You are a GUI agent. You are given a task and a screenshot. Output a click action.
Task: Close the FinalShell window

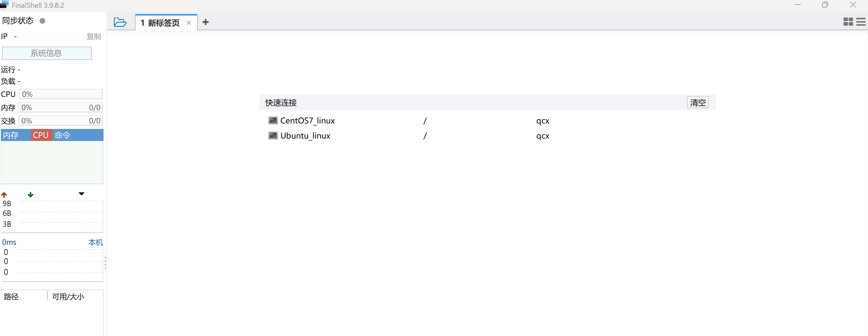[x=853, y=5]
